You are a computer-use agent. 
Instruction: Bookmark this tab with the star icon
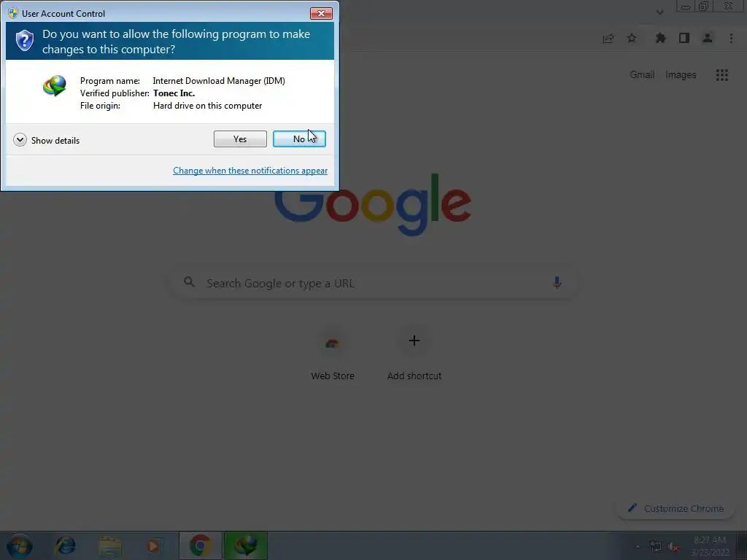[x=631, y=38]
